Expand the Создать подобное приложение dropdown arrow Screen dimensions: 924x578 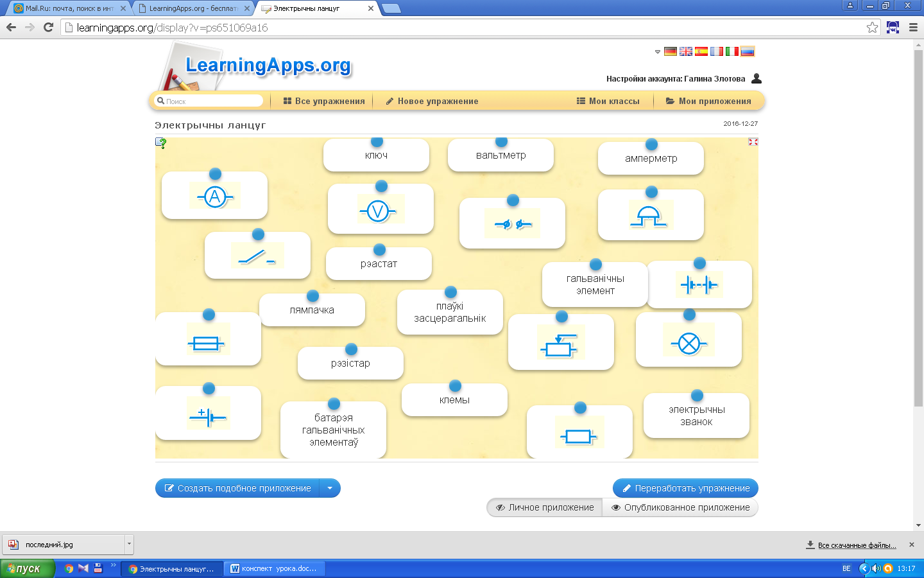coord(330,488)
